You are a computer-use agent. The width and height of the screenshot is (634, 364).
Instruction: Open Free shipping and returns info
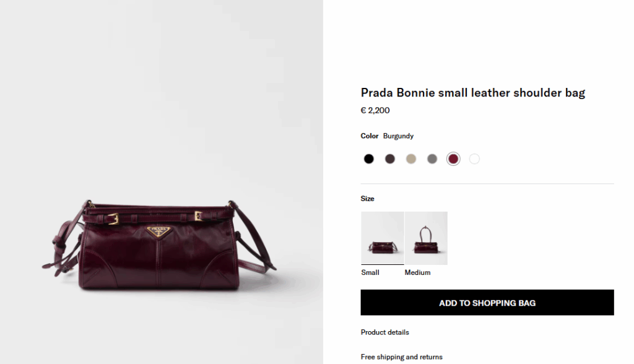pos(402,357)
